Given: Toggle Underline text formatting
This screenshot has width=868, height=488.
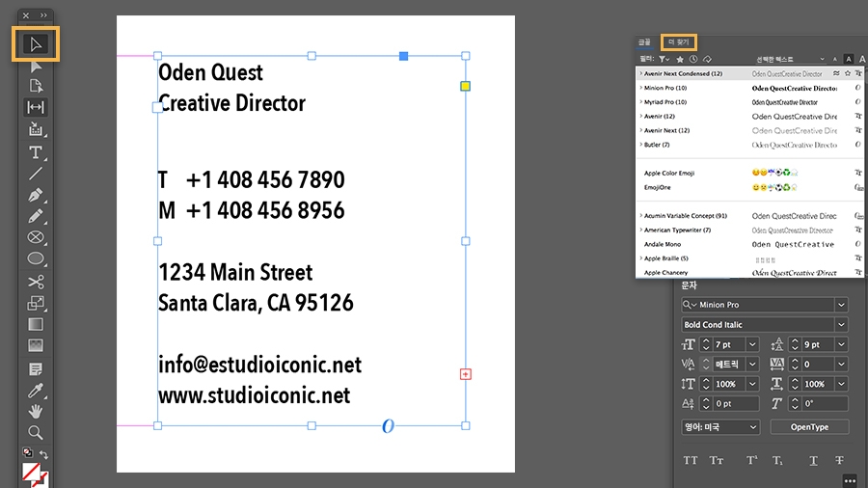Looking at the screenshot, I should [813, 460].
